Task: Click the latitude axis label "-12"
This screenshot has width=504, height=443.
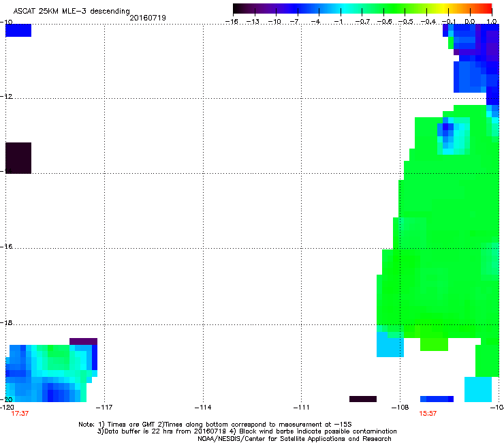Action: (x=6, y=96)
